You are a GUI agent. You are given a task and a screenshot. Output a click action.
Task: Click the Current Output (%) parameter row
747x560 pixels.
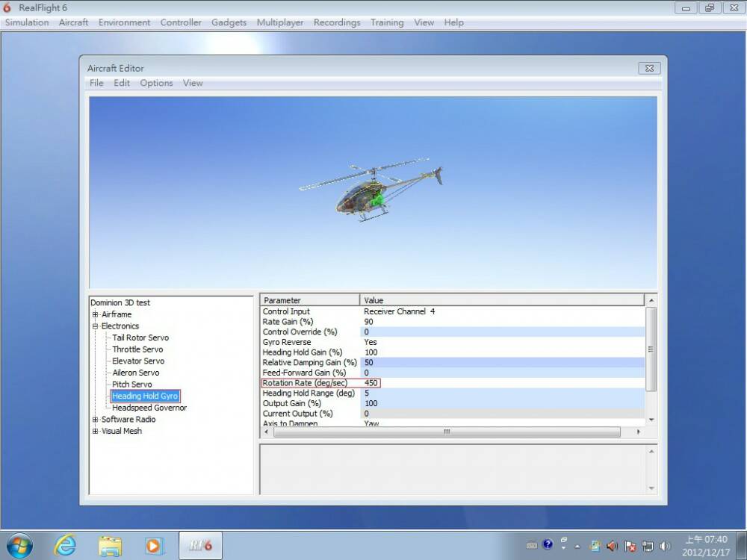452,414
